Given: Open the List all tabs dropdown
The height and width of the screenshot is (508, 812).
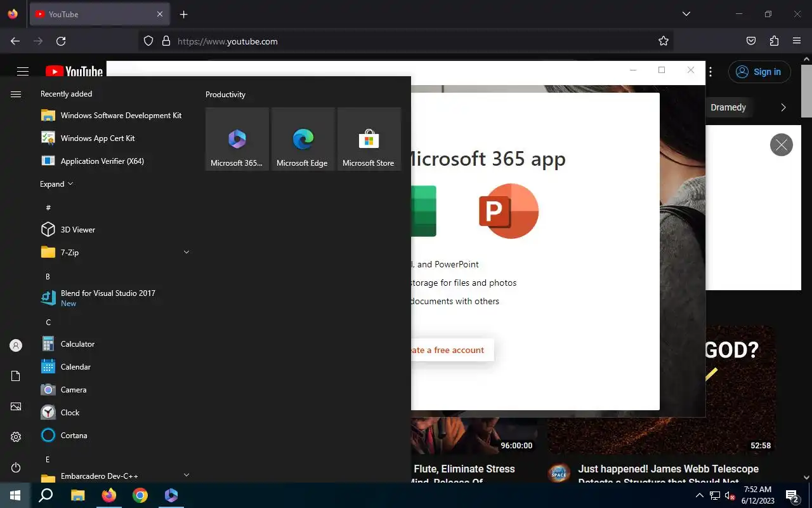Looking at the screenshot, I should (686, 14).
